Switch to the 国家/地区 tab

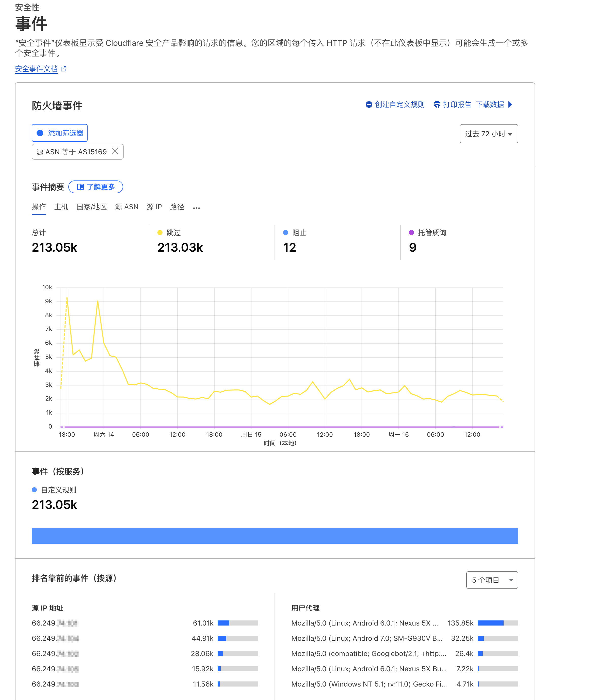pos(92,207)
